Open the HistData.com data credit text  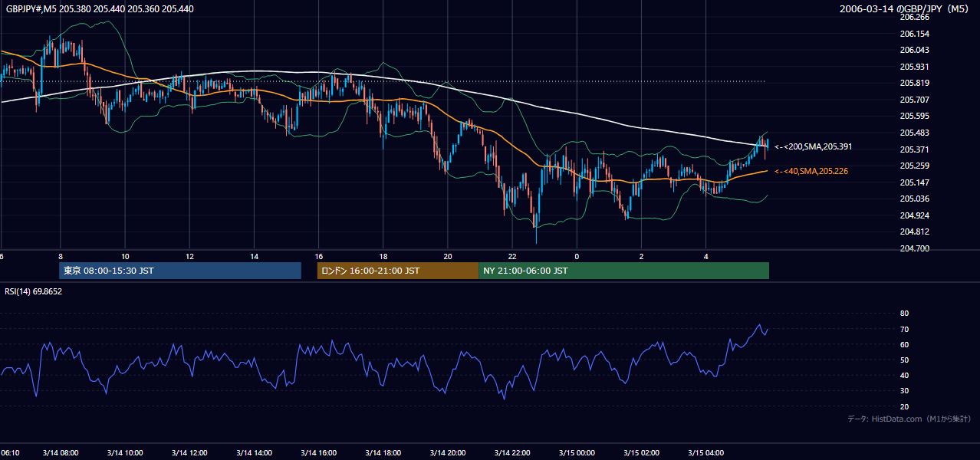click(909, 419)
